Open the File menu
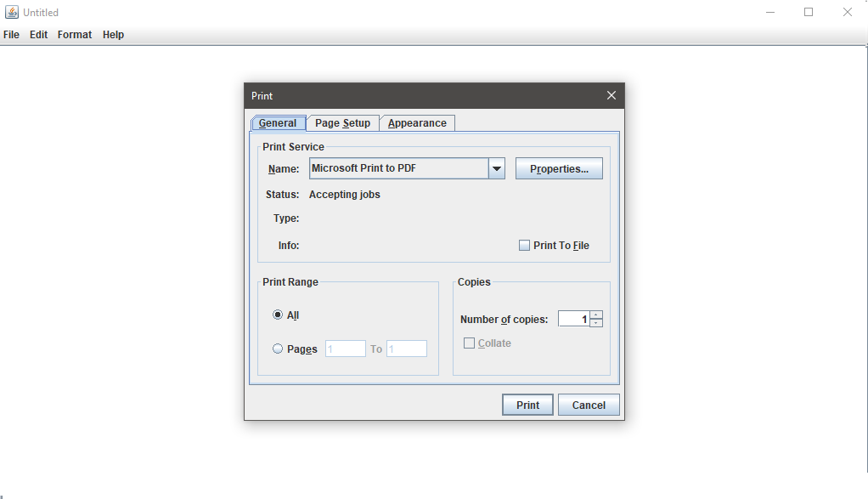Screen dimensions: 868x499 tap(11, 34)
